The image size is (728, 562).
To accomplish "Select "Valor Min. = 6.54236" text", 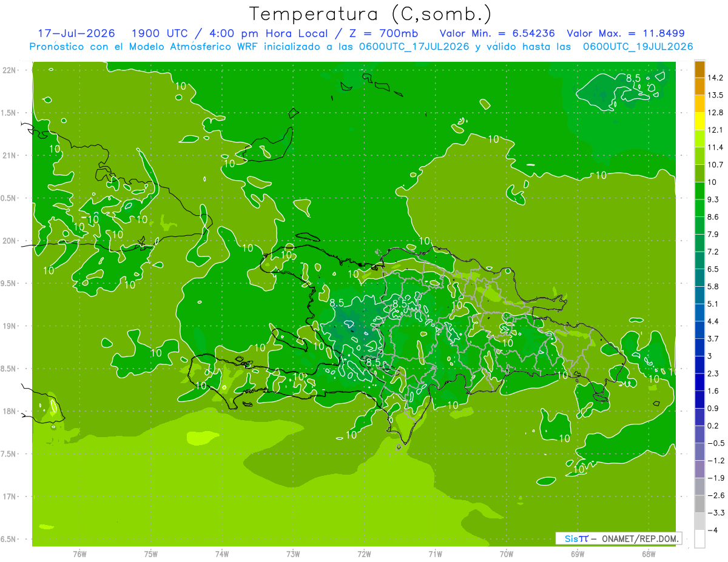I will (497, 33).
